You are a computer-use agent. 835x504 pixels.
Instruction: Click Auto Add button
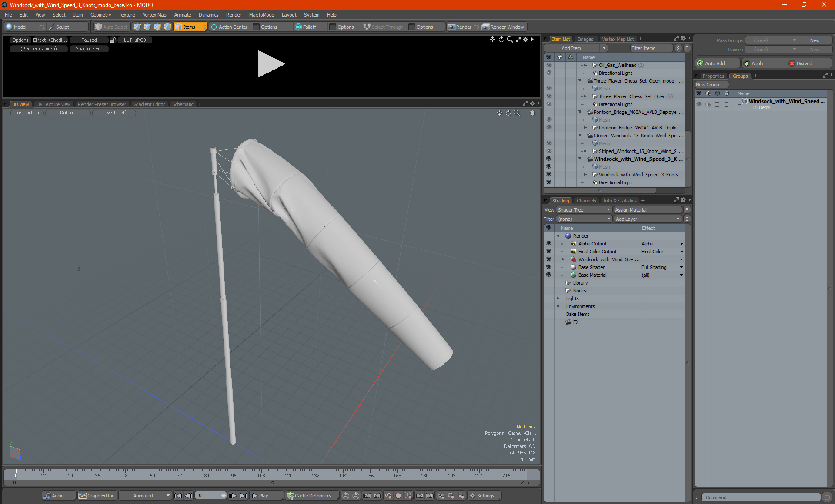pos(718,63)
